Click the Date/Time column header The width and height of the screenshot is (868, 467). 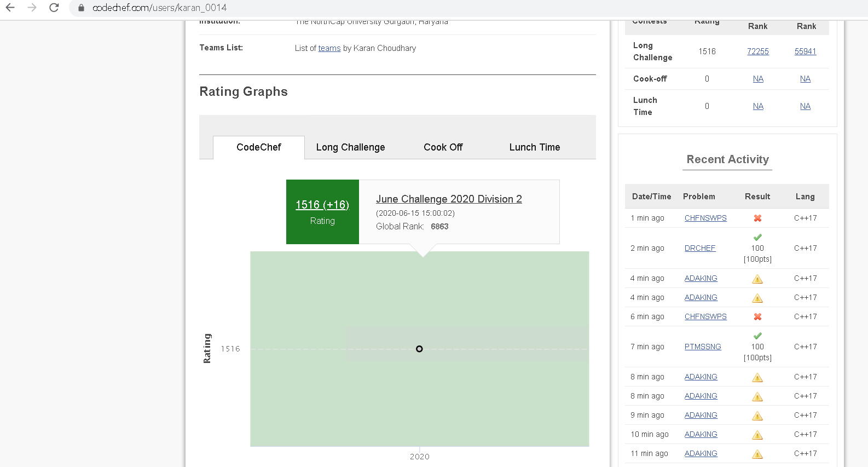tap(651, 197)
